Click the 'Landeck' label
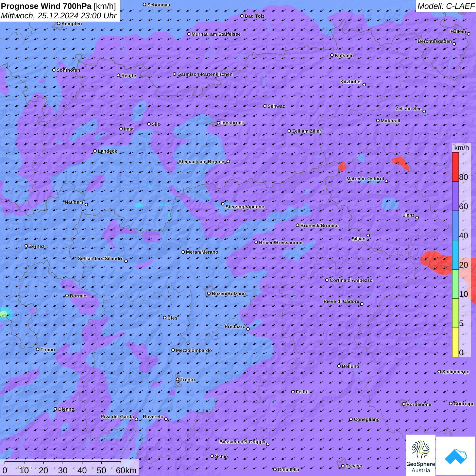Viewport: 476px width, 476px height. 107,151
